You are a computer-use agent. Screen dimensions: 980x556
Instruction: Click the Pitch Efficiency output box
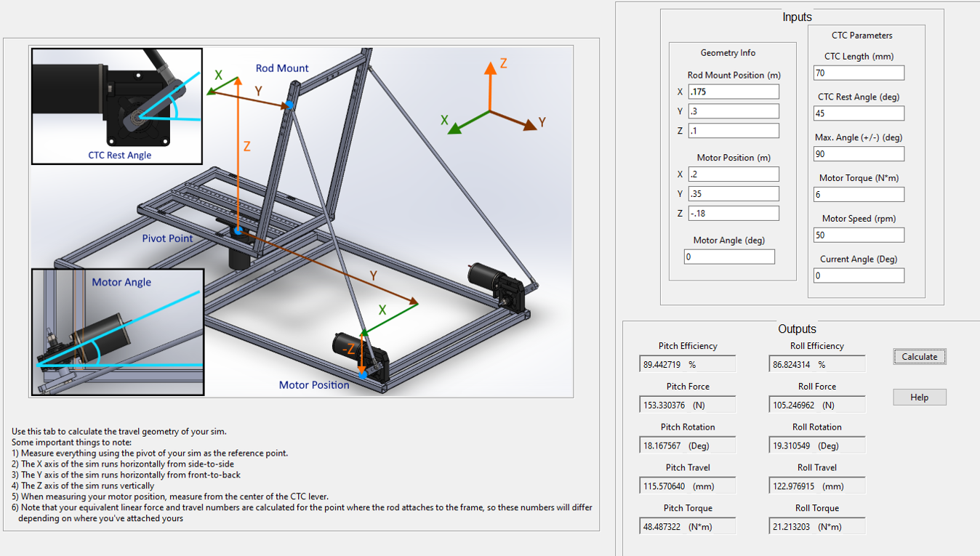point(688,364)
